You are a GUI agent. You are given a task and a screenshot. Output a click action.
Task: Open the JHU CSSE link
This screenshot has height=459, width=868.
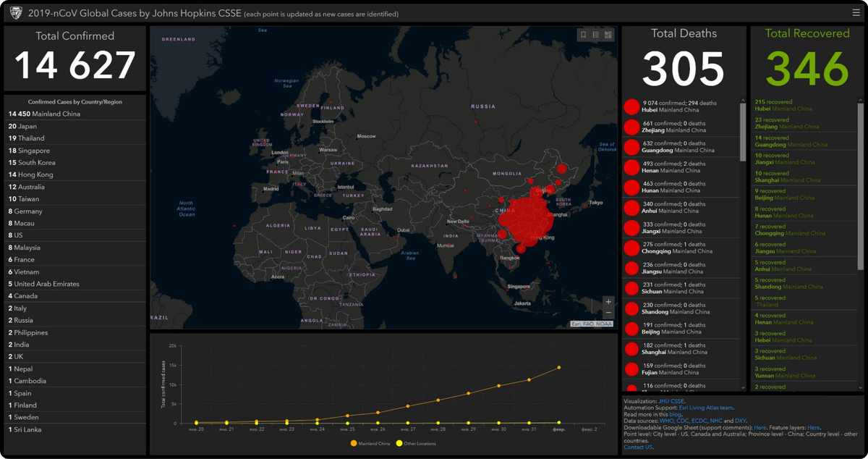coord(671,401)
